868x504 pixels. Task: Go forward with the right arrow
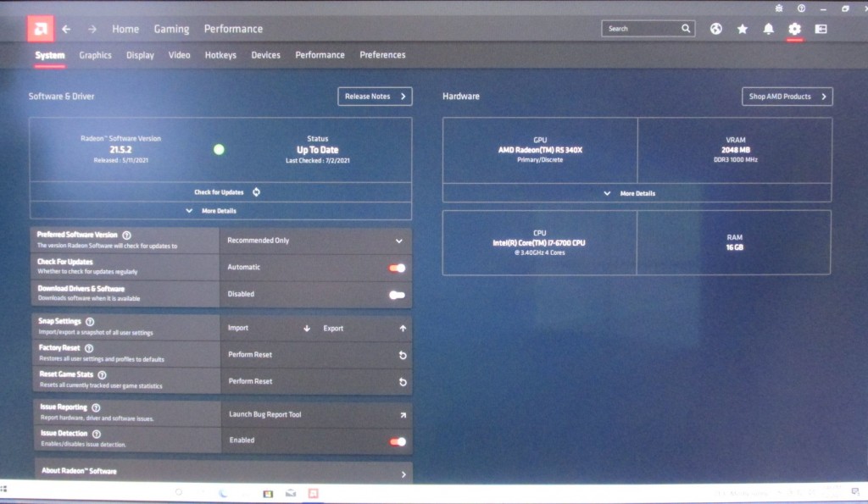tap(92, 29)
